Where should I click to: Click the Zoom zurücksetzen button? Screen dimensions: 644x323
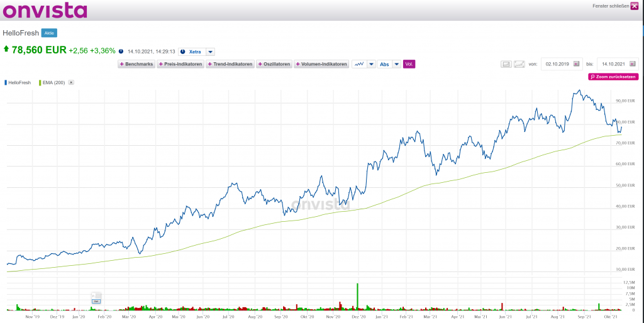(x=613, y=77)
